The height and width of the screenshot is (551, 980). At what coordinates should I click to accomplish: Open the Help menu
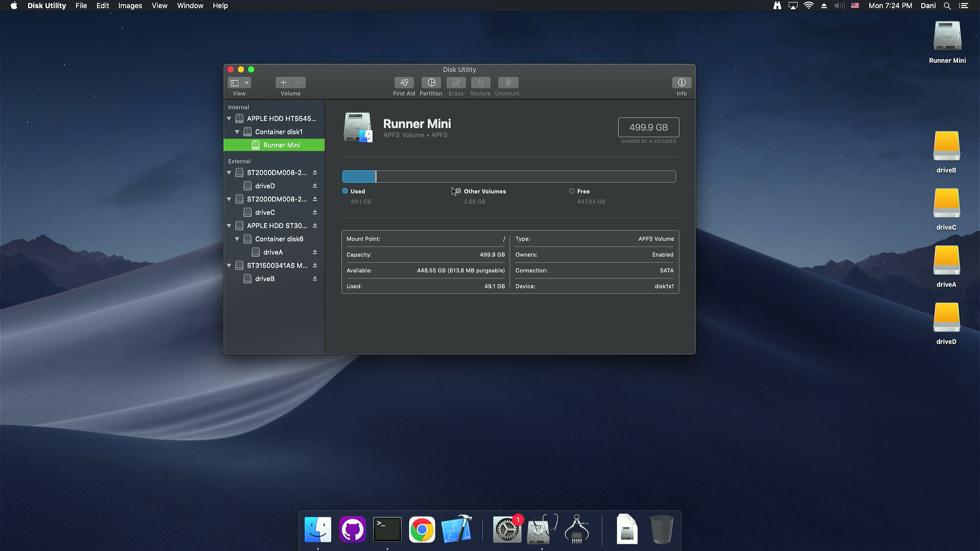point(220,6)
